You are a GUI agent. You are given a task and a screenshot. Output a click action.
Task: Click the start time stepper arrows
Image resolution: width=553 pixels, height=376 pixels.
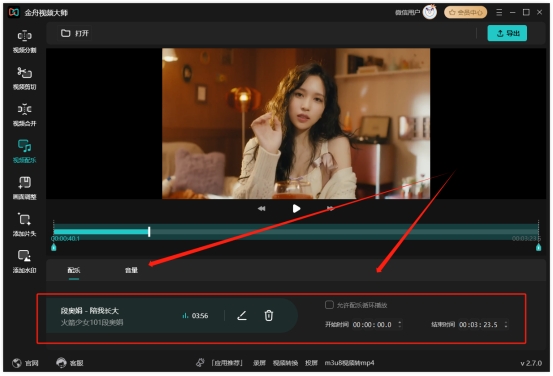coord(400,324)
